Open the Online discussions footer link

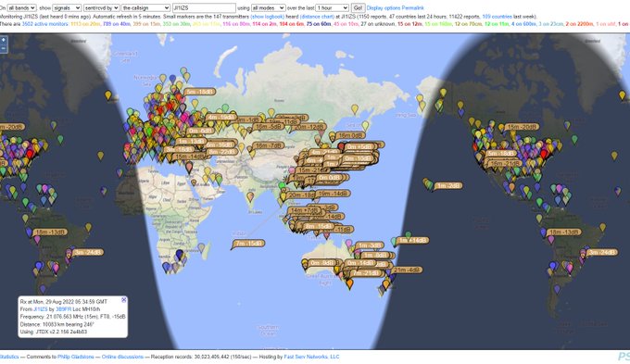(x=122, y=357)
